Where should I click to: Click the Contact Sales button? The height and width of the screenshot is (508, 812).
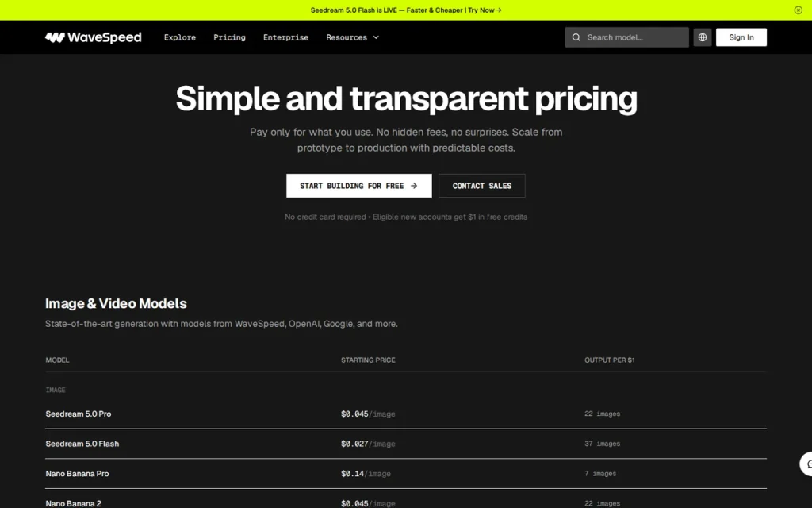[x=481, y=186]
